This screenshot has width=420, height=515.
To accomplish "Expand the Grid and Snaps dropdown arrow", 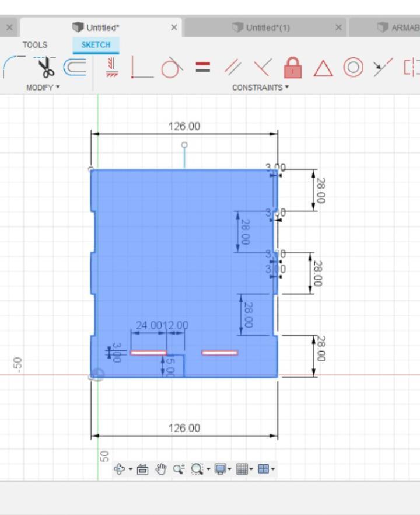I will pos(251,469).
